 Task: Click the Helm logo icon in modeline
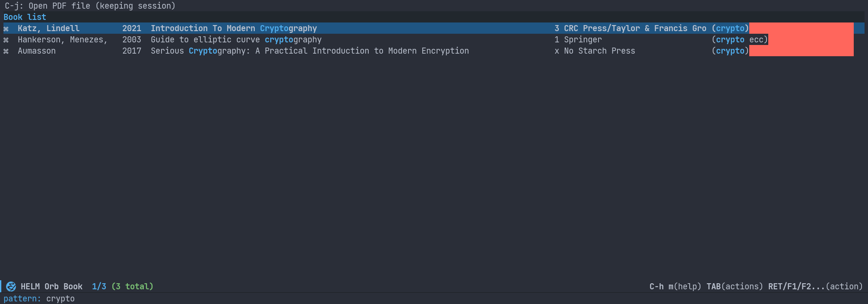11,286
